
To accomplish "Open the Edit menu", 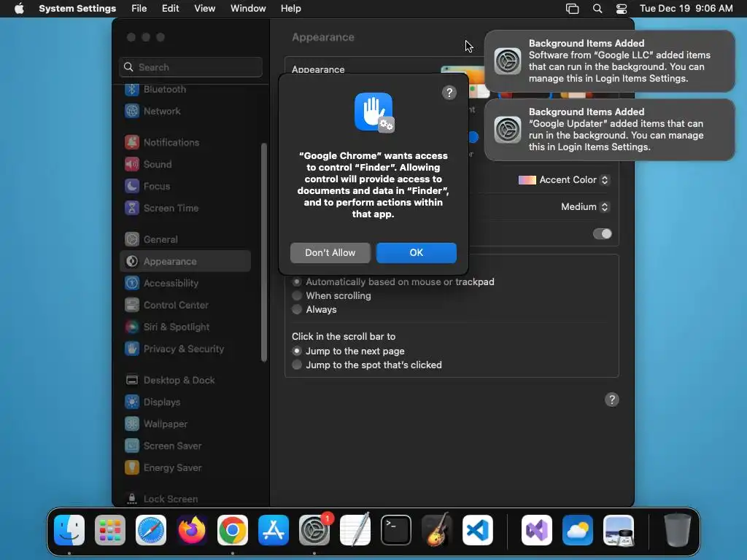I will pos(170,9).
